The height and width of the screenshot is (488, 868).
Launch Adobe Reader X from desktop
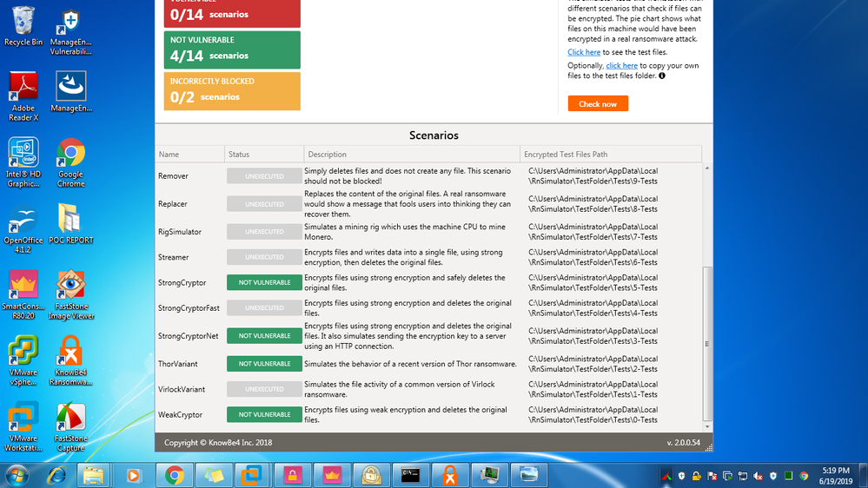pyautogui.click(x=23, y=97)
